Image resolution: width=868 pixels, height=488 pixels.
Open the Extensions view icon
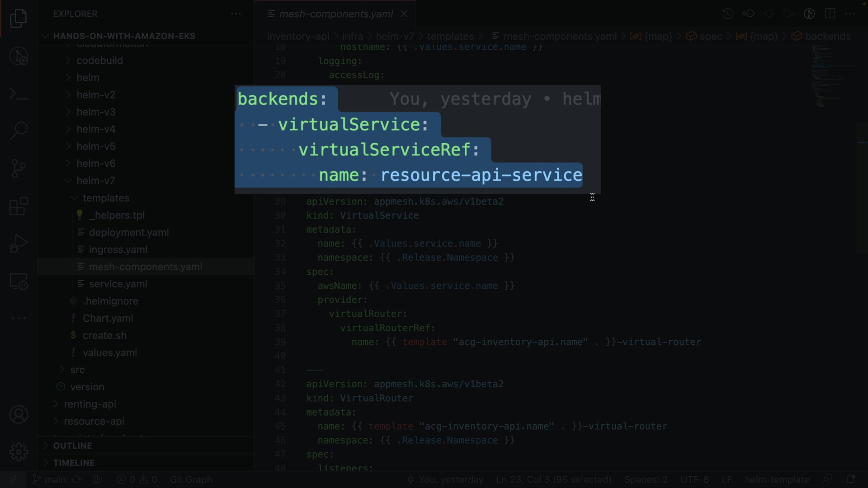(19, 206)
